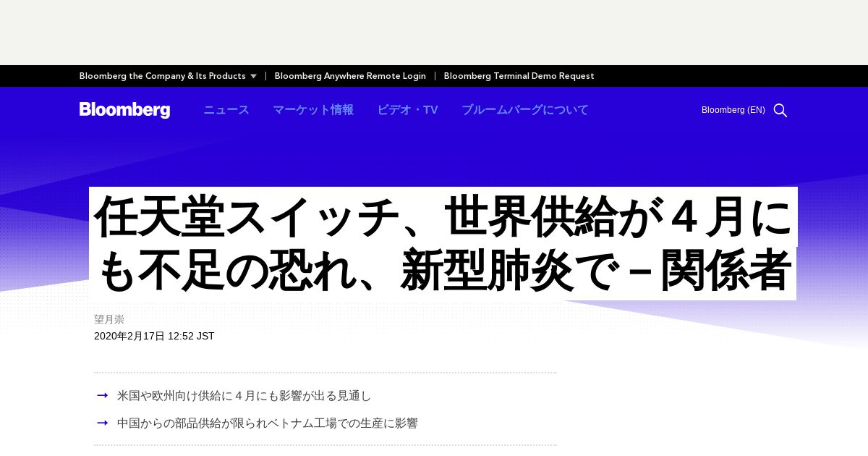Click the article headline 任天堂スイッチ

point(443,243)
